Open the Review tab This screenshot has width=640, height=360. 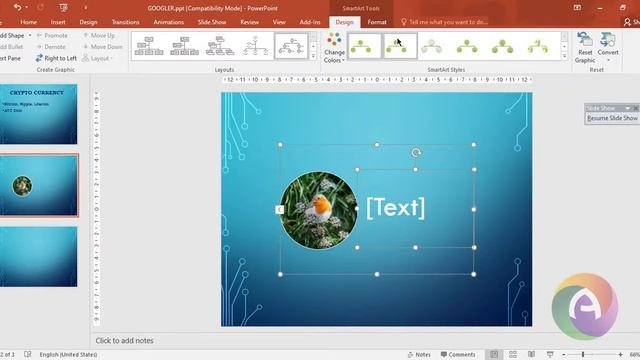click(x=249, y=22)
